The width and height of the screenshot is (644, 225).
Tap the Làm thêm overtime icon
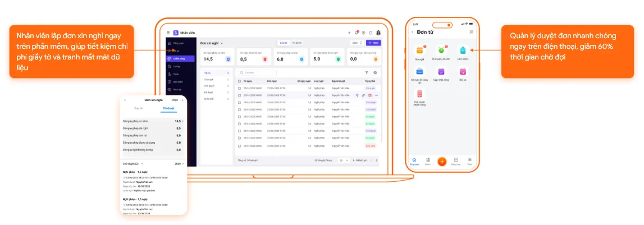[463, 50]
